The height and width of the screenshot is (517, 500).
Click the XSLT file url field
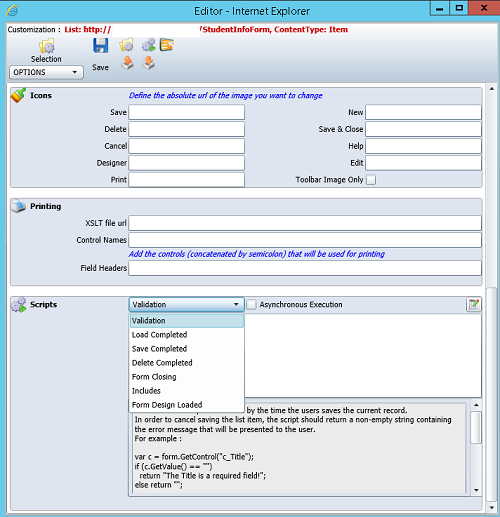coord(305,223)
